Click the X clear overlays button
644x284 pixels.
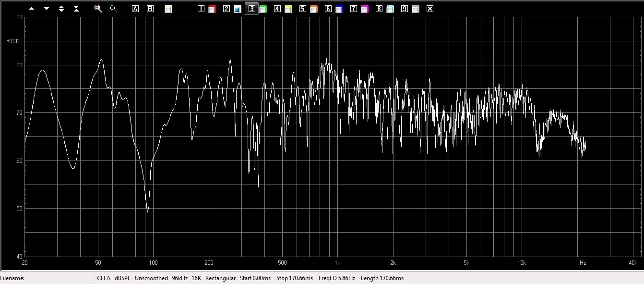click(429, 9)
